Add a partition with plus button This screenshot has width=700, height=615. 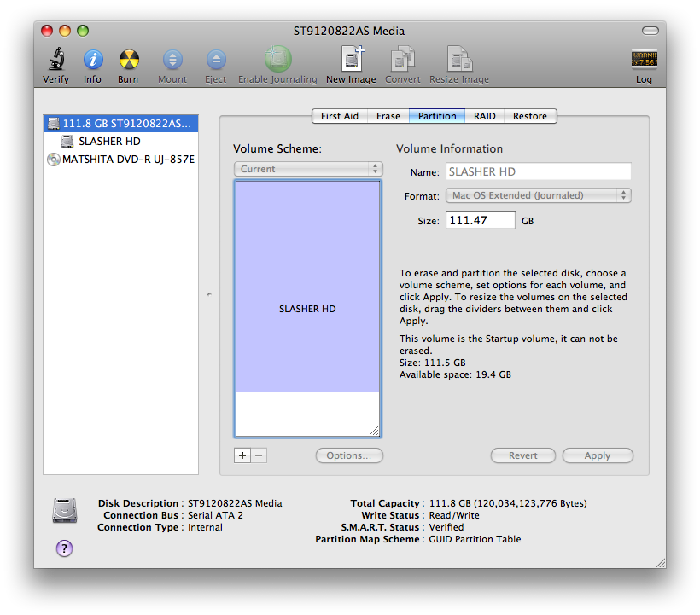click(x=242, y=455)
